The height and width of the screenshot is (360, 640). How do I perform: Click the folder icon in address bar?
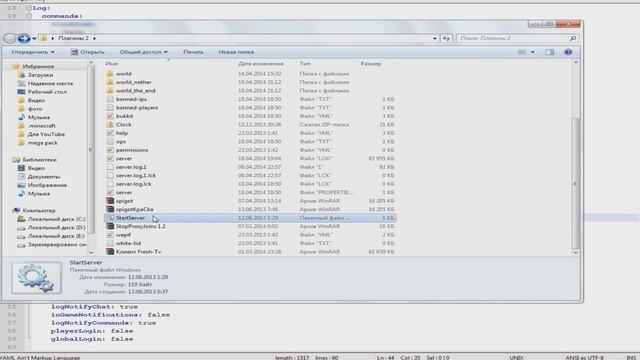tap(44, 38)
